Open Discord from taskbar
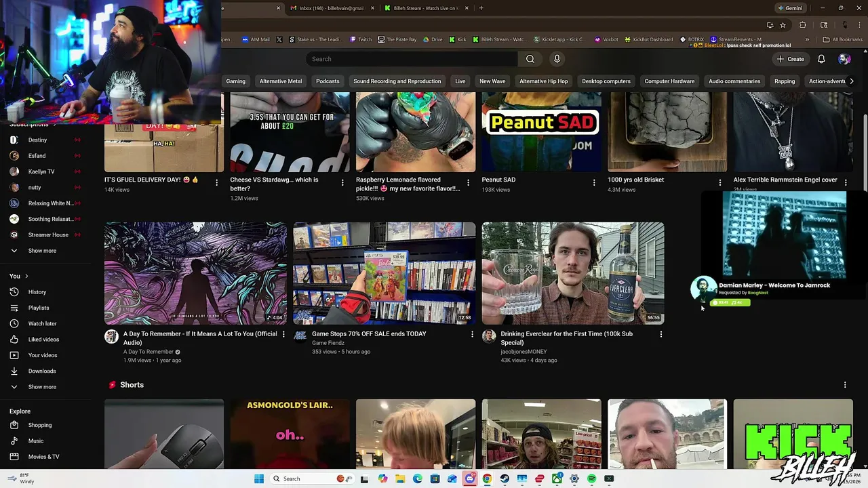868x488 pixels. coord(469,479)
